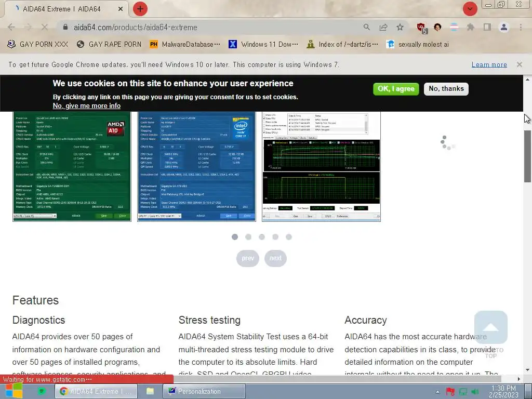This screenshot has width=532, height=399.
Task: Click the striped flag extension icon
Action: point(454,27)
